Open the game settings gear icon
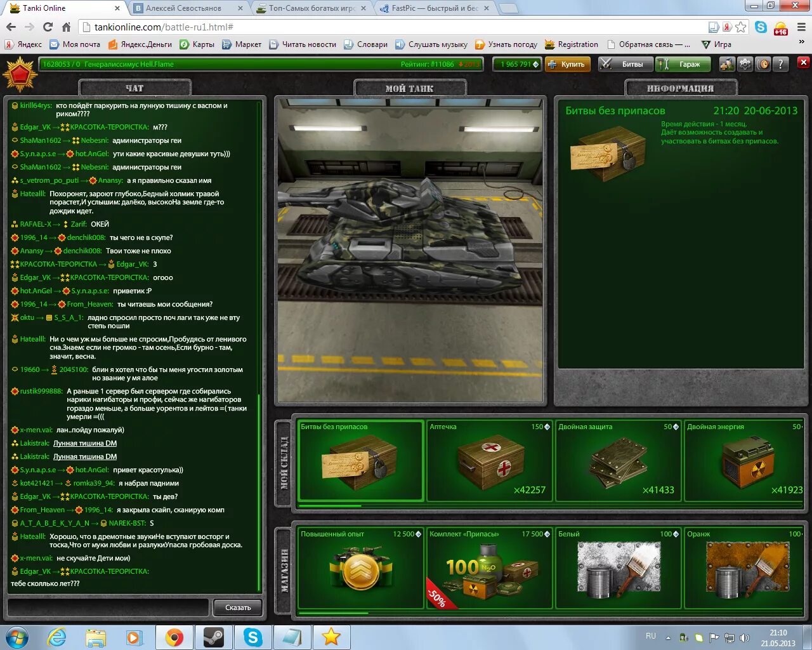Viewport: 812px width, 650px height. 746,63
